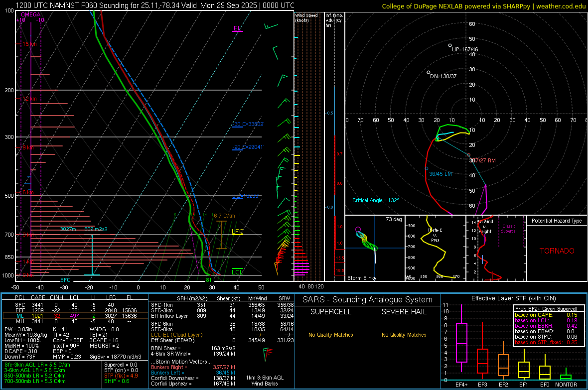Image resolution: width=588 pixels, height=390 pixels.
Task: Click the 357/27 RM storm motion label
Action: coord(483,160)
